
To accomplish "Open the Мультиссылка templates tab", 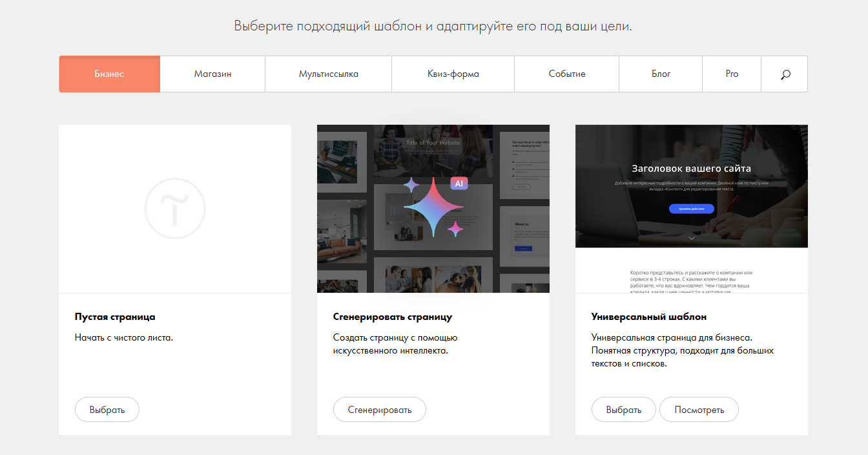I will [328, 74].
